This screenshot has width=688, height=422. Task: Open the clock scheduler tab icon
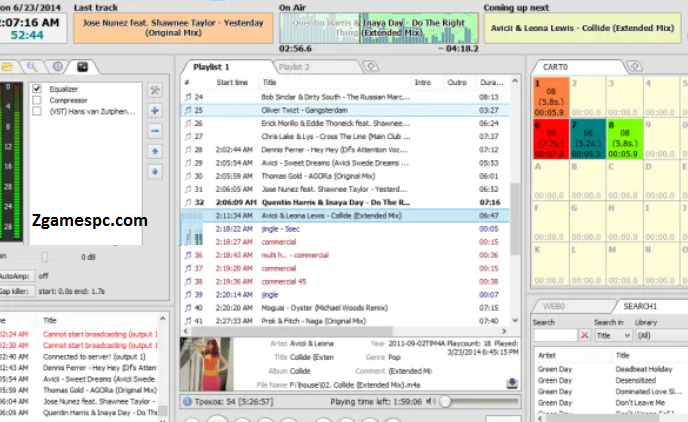[57, 67]
